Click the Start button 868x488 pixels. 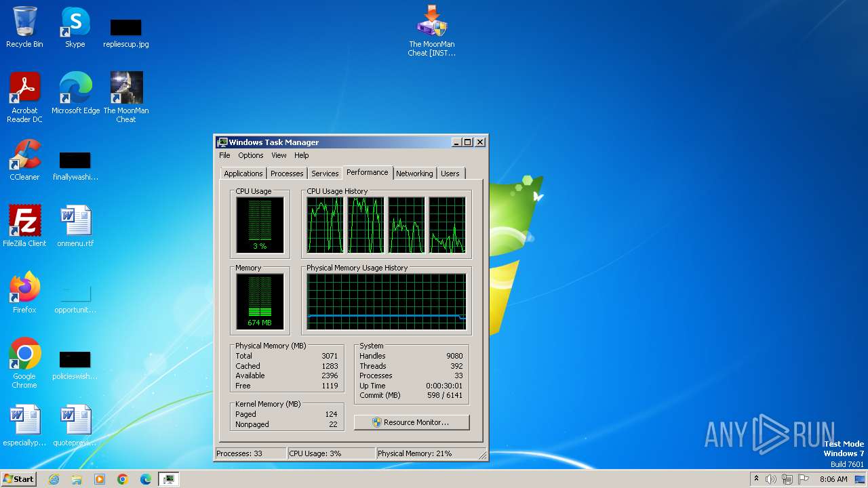[18, 479]
